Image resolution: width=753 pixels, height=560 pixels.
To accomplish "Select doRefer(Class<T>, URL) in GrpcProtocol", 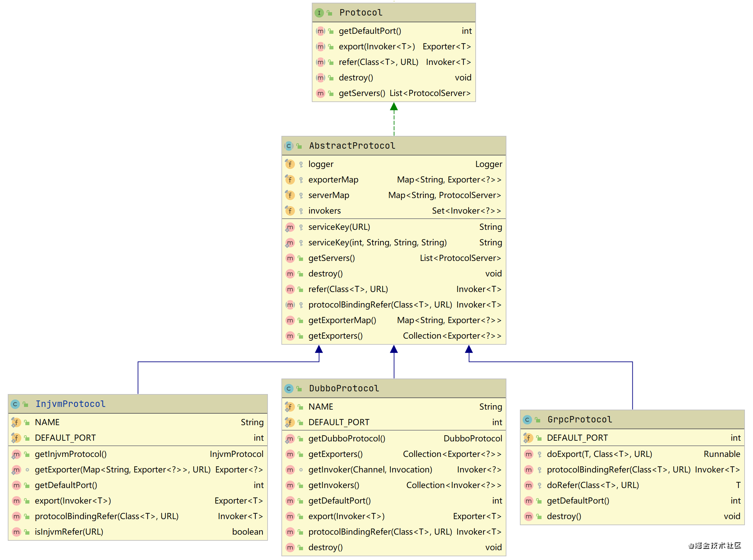I will click(593, 485).
